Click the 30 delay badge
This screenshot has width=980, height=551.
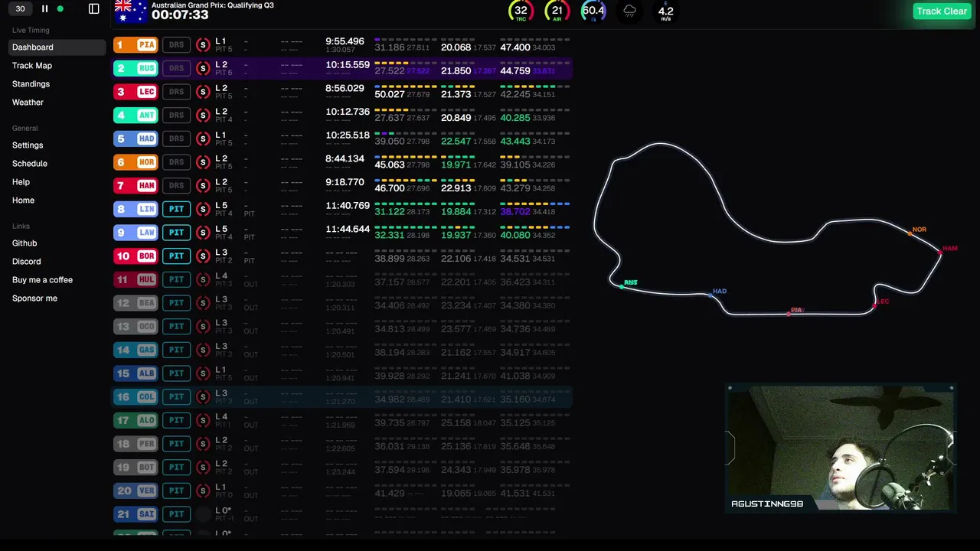[20, 9]
